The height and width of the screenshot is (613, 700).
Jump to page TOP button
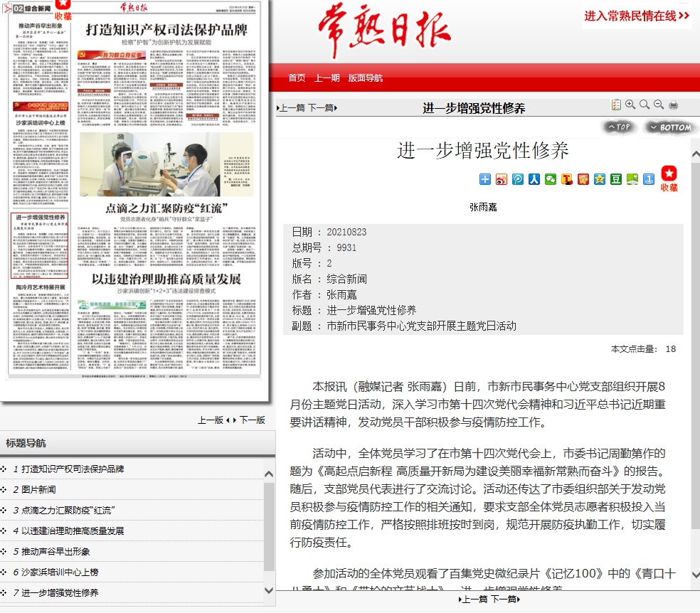(x=619, y=127)
